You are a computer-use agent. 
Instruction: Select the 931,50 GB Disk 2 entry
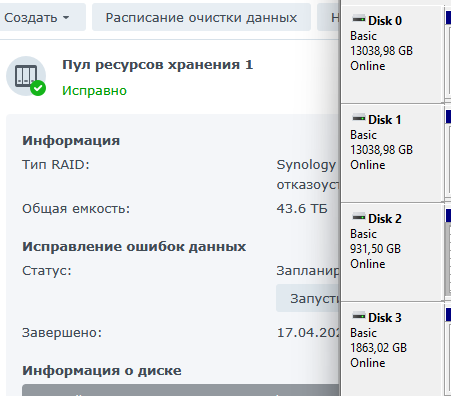[392, 252]
